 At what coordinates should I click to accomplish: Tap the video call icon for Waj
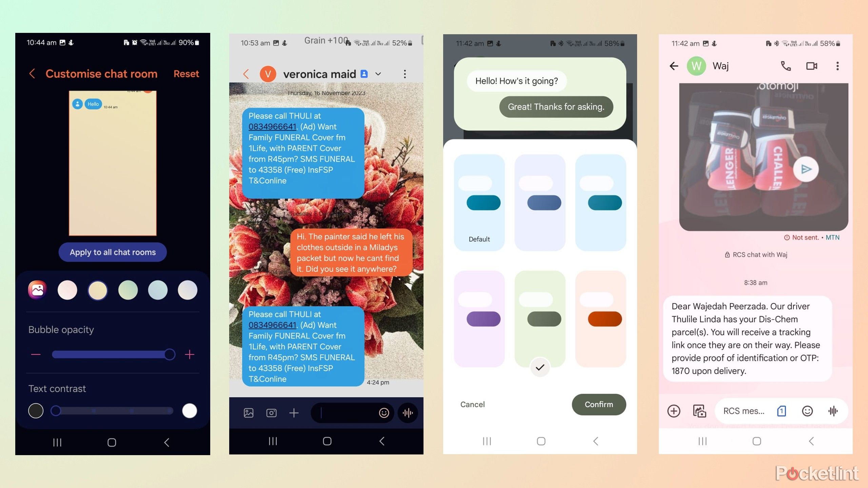pyautogui.click(x=812, y=65)
